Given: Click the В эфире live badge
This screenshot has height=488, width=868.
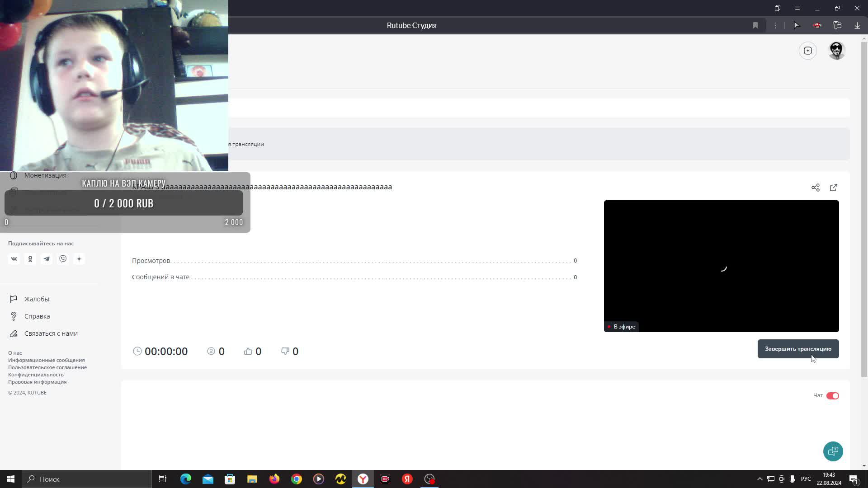Looking at the screenshot, I should click(622, 327).
